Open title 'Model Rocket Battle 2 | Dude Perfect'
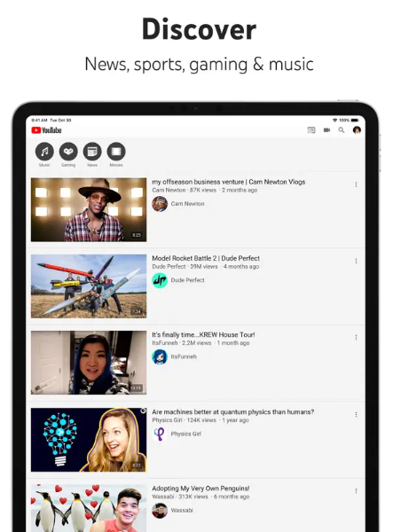The height and width of the screenshot is (532, 393). pyautogui.click(x=206, y=258)
